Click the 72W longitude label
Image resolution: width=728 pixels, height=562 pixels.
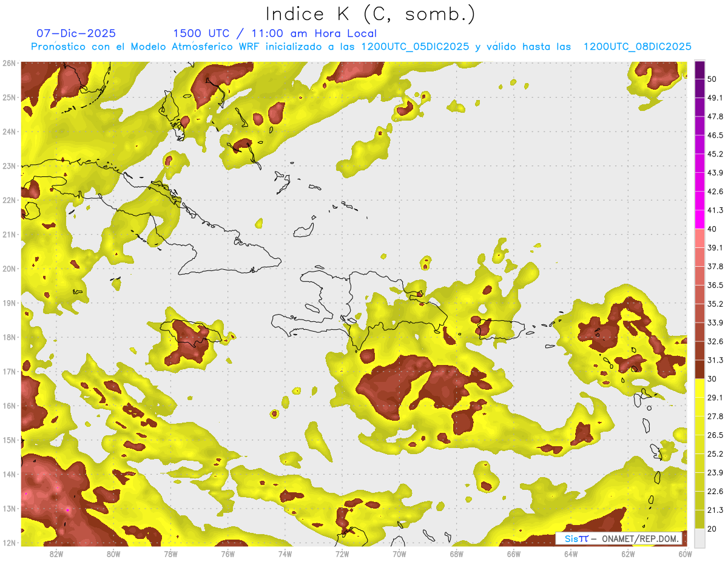click(342, 554)
